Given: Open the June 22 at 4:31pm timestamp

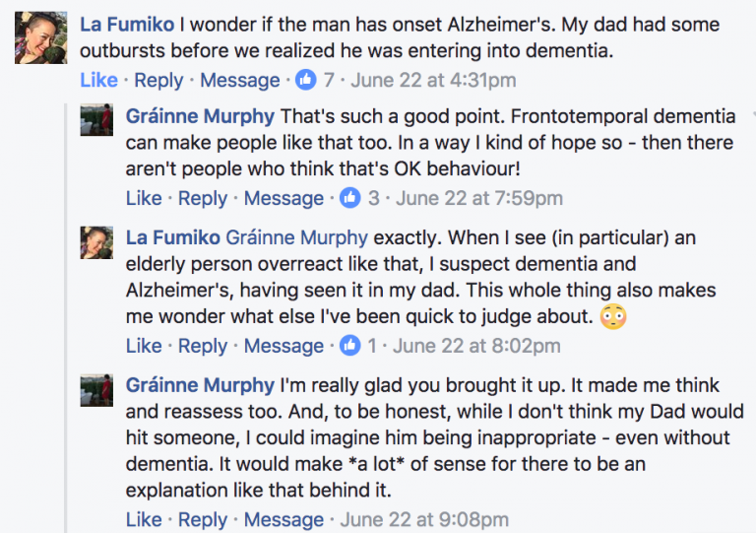Looking at the screenshot, I should (433, 80).
